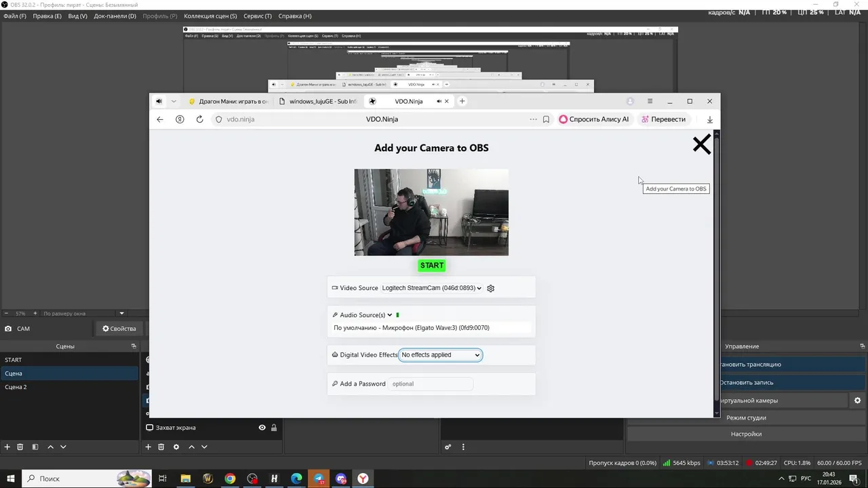Move the scene down in Scenes panel
The image size is (868, 488).
63,447
